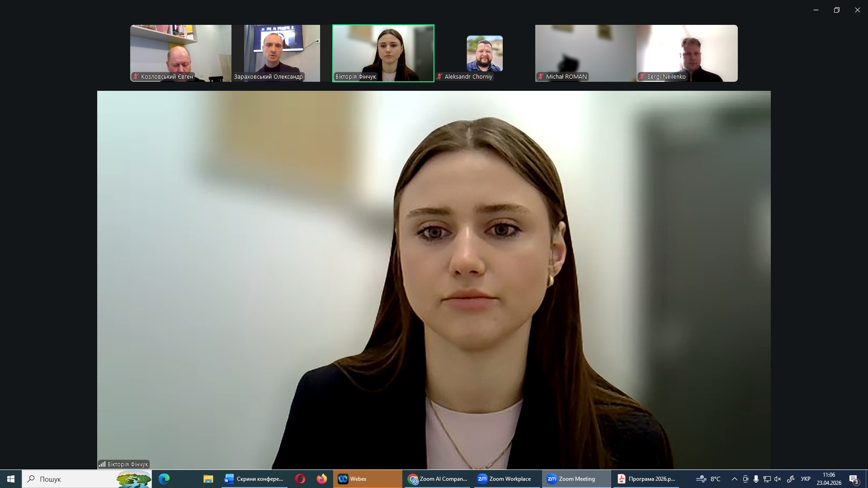868x488 pixels.
Task: Open Firefox from the taskbar
Action: point(322,479)
